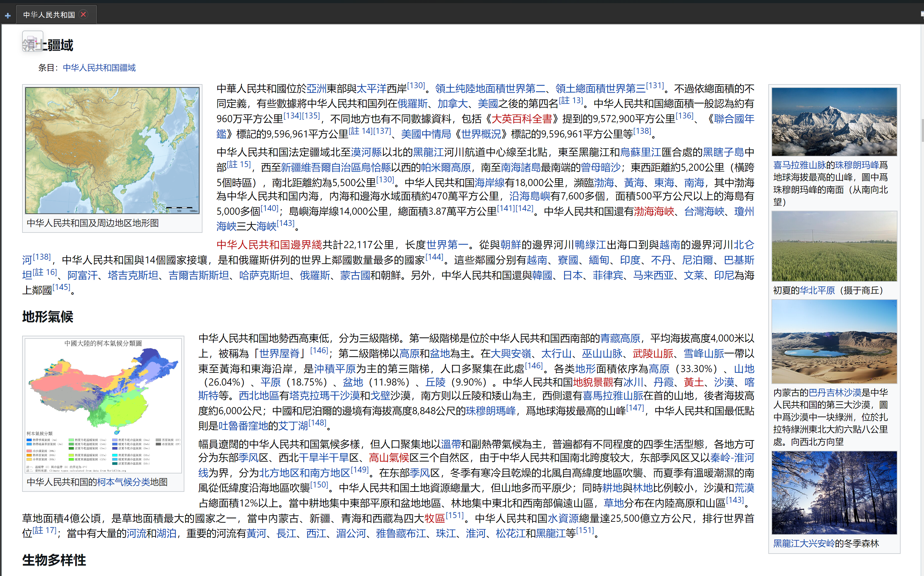This screenshot has height=576, width=924.
Task: Open the Mount Everest photo thumbnail
Action: tap(834, 122)
